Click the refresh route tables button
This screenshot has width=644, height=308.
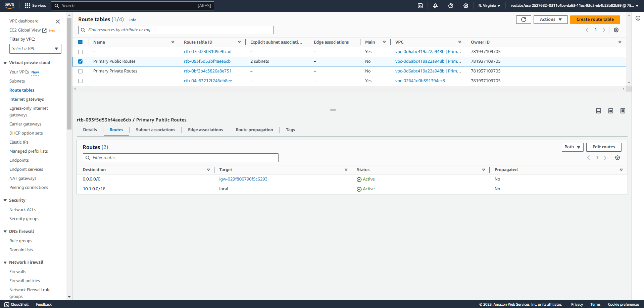coord(523,19)
